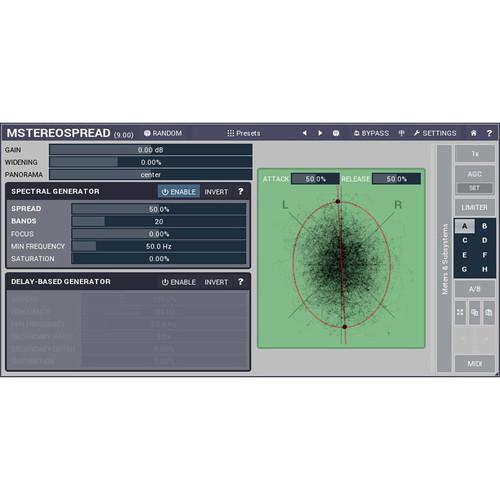Click the SATURATION slider

point(159,259)
